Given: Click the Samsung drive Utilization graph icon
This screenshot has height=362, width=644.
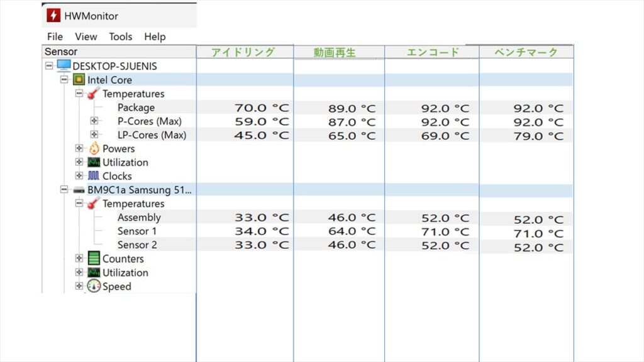Looking at the screenshot, I should click(94, 273).
